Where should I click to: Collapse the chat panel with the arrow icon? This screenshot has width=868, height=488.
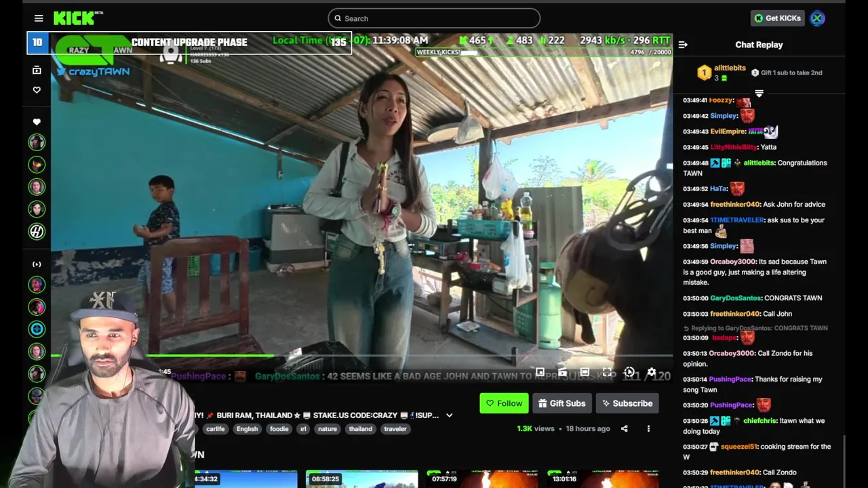pos(683,45)
